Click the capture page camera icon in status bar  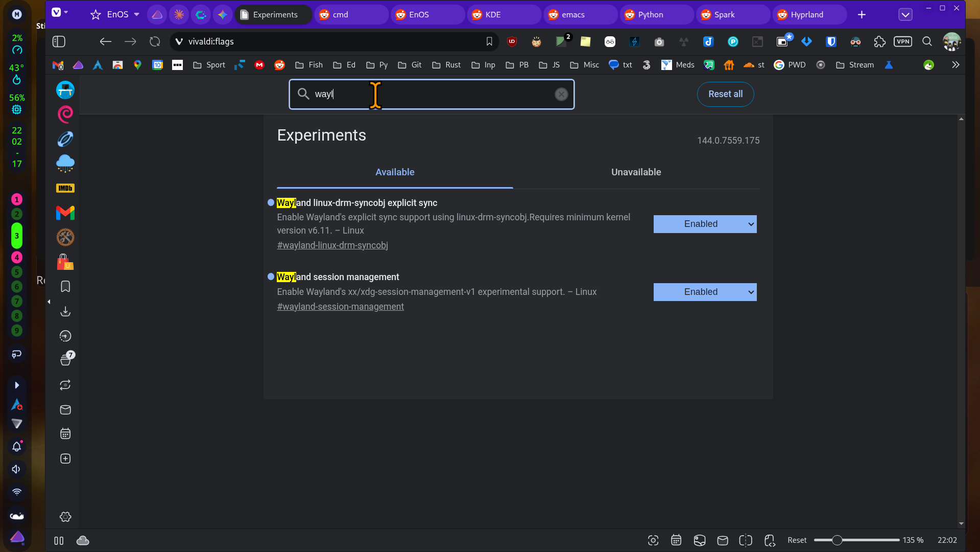(653, 540)
